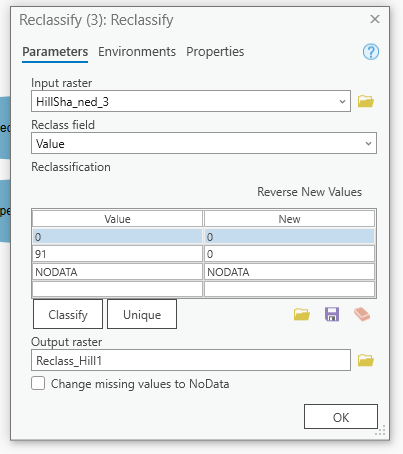
Task: Select the Parameters tab
Action: coord(55,52)
